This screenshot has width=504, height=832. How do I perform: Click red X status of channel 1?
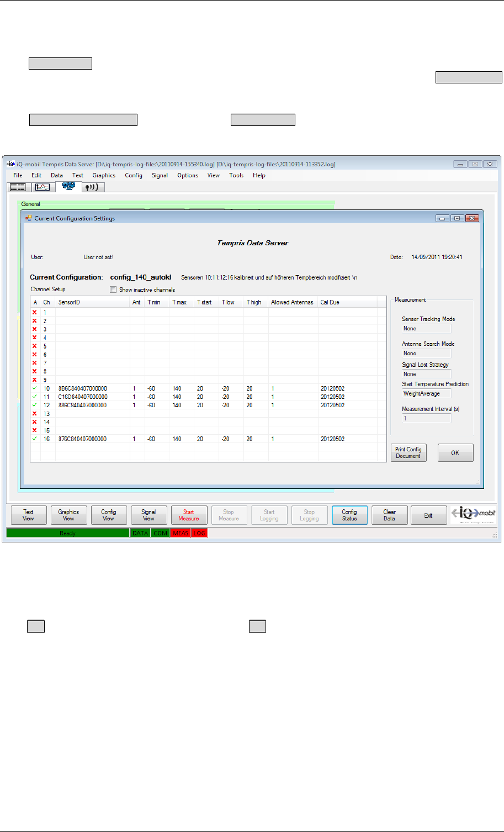pos(35,313)
